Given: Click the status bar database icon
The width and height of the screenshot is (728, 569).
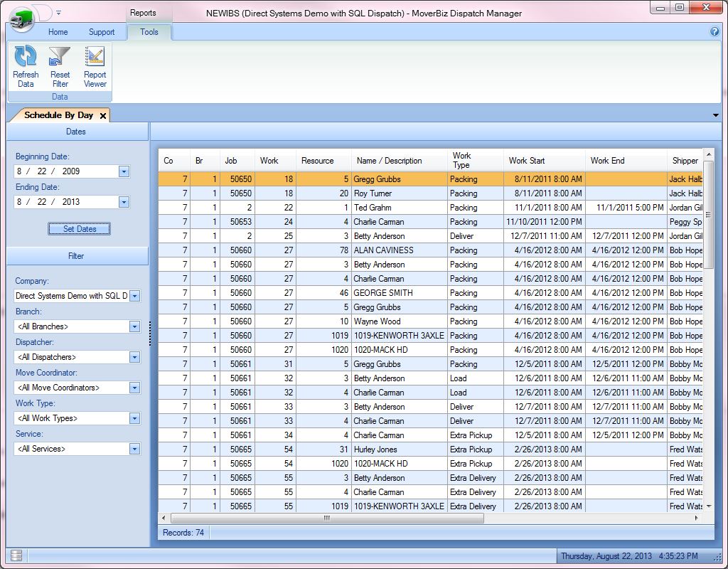Looking at the screenshot, I should point(16,555).
